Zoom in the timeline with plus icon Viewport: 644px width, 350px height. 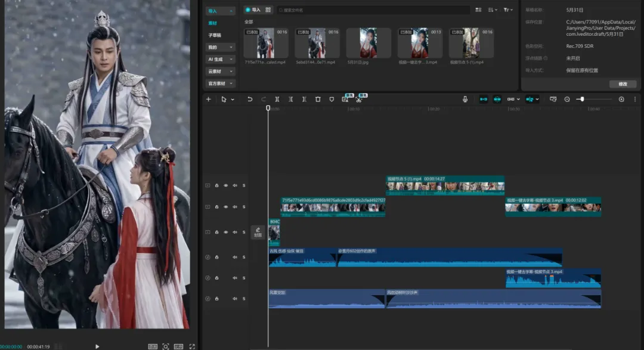[x=621, y=99]
